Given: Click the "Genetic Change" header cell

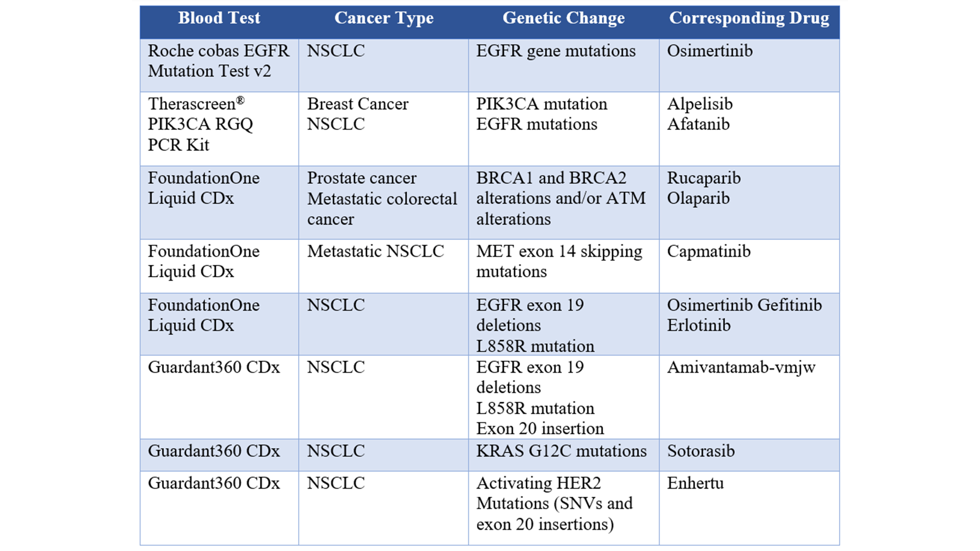Looking at the screenshot, I should click(x=563, y=18).
